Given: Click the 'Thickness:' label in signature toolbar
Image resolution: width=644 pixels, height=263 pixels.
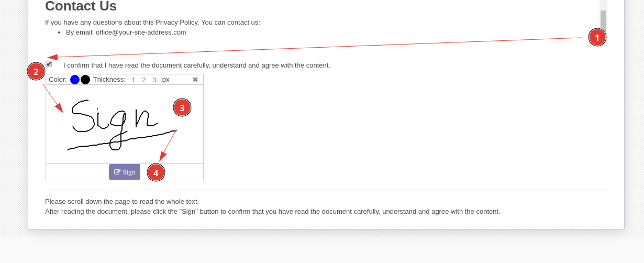Looking at the screenshot, I should (109, 80).
